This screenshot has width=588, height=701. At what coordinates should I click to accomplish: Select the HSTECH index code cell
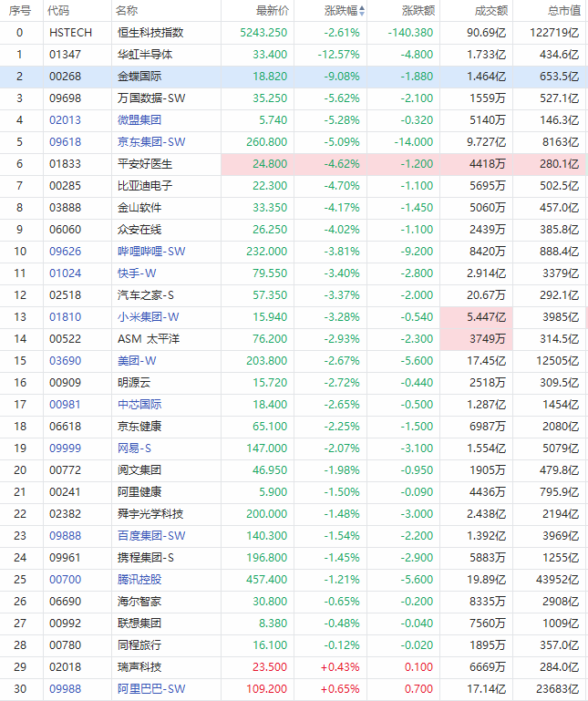click(x=70, y=33)
